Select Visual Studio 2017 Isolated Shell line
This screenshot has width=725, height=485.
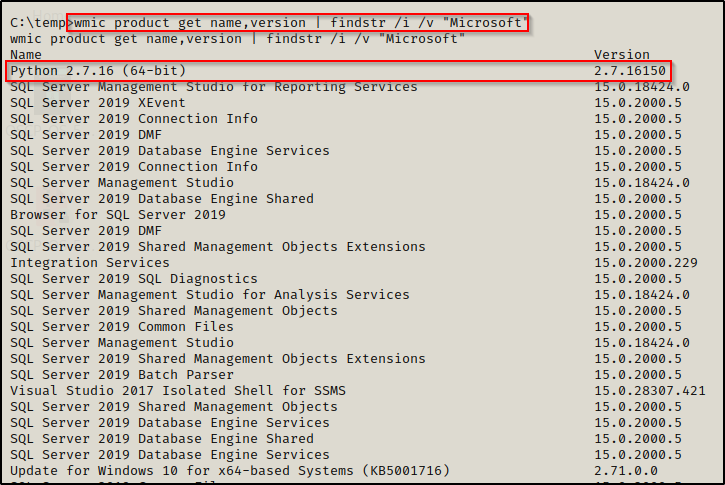click(x=178, y=391)
